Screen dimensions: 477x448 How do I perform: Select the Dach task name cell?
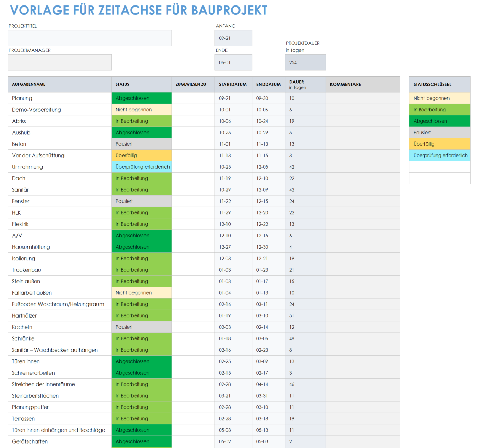click(60, 178)
